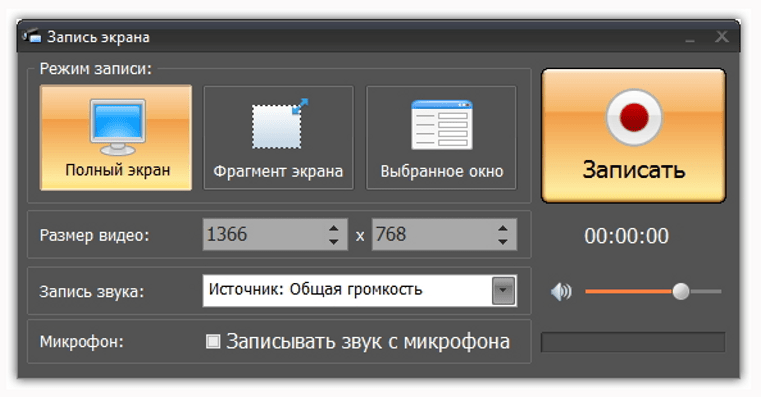Decrease video width 1366 with down arrow

coord(333,241)
